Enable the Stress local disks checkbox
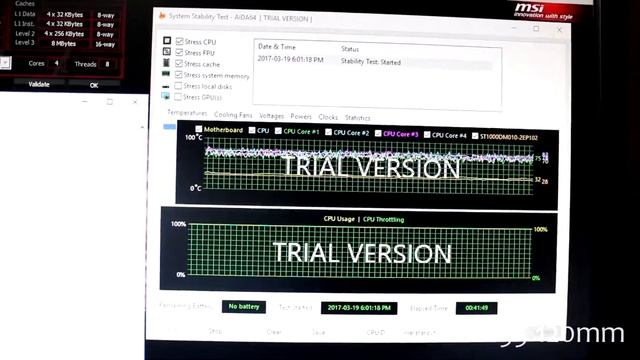The height and width of the screenshot is (360, 640). pyautogui.click(x=178, y=86)
